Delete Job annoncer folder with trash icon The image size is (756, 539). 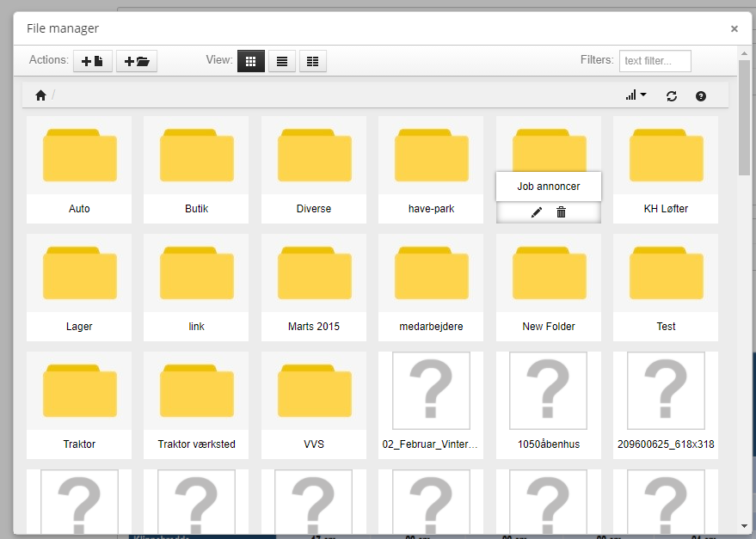[x=562, y=212]
